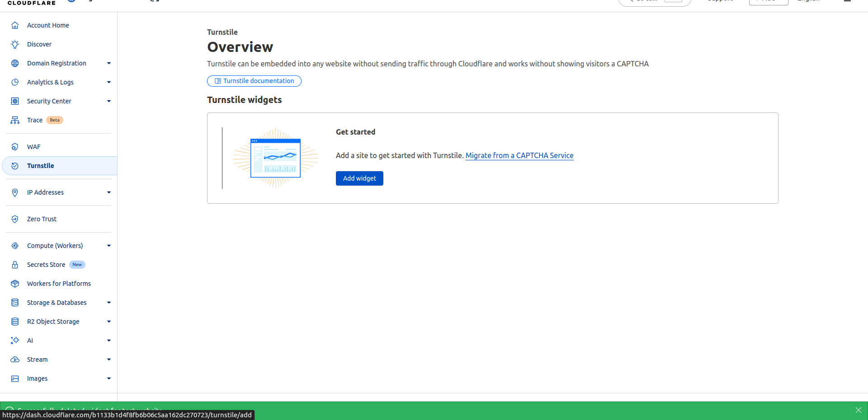Expand the IP Addresses submenu arrow
Image resolution: width=868 pixels, height=420 pixels.
(x=109, y=192)
